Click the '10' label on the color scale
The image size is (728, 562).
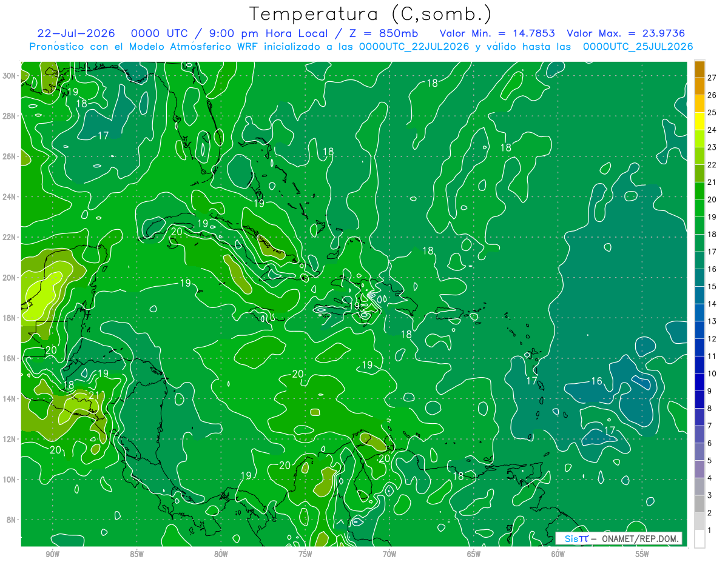click(712, 373)
